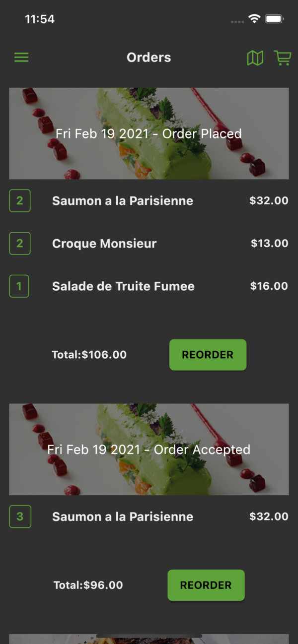Reorder the $106.00 order

208,354
